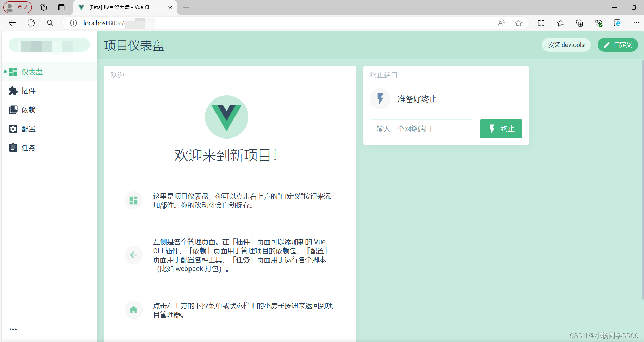Click the 自定义 customize button
Screen dimensions: 644x342
(x=617, y=45)
